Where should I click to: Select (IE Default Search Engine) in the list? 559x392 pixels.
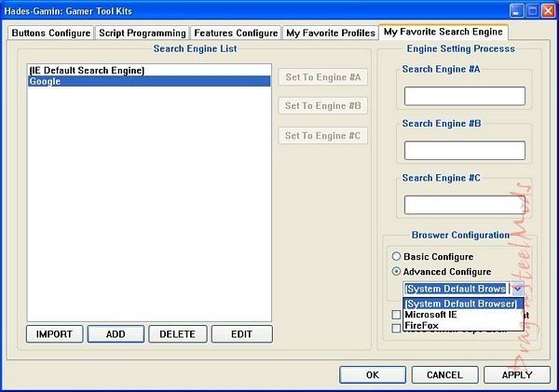point(87,70)
